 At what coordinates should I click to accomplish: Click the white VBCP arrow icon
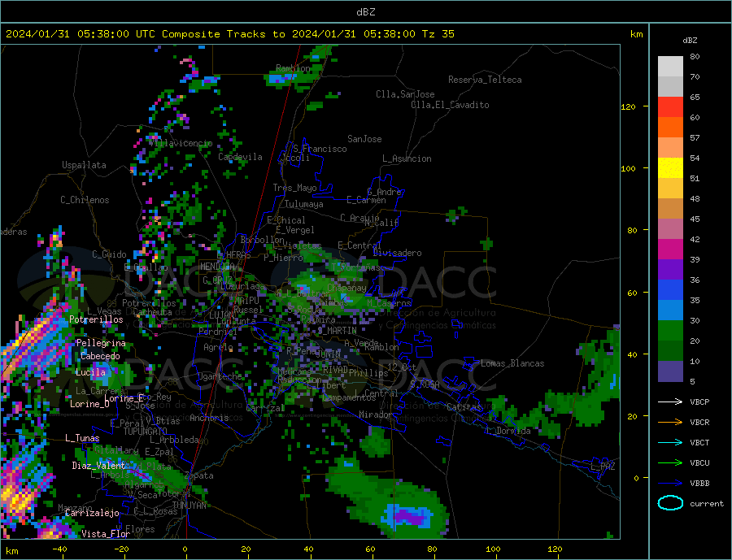670,402
